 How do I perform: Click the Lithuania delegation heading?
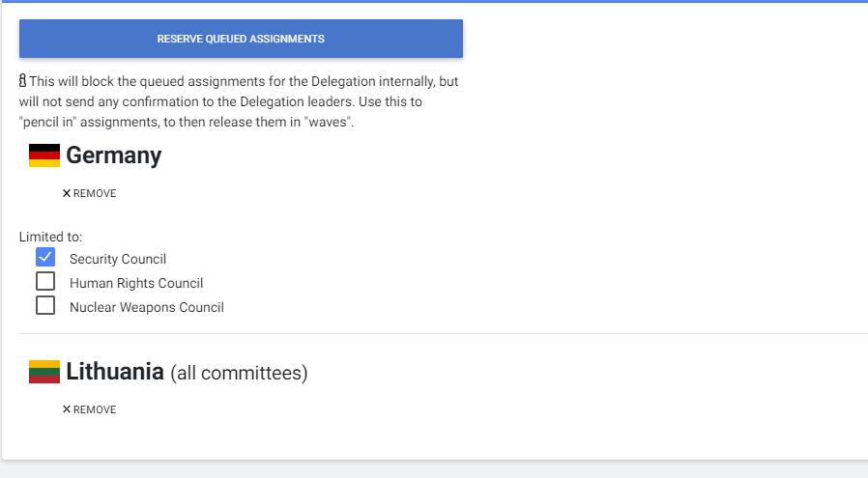point(115,372)
